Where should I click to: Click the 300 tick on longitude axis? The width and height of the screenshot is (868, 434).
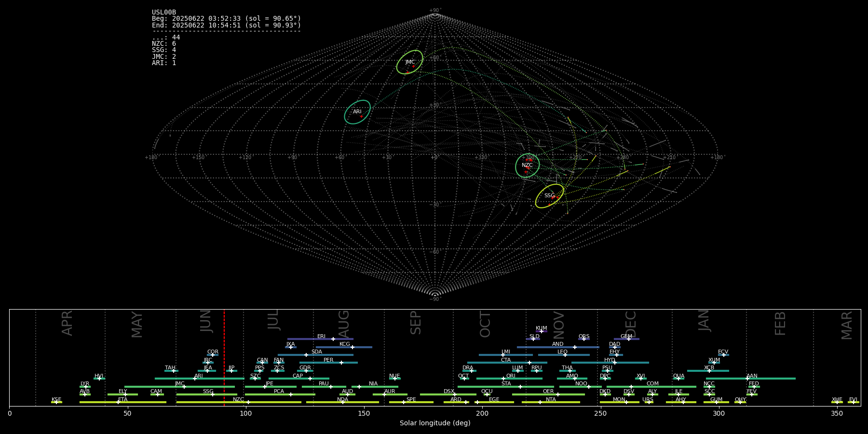[x=719, y=414]
